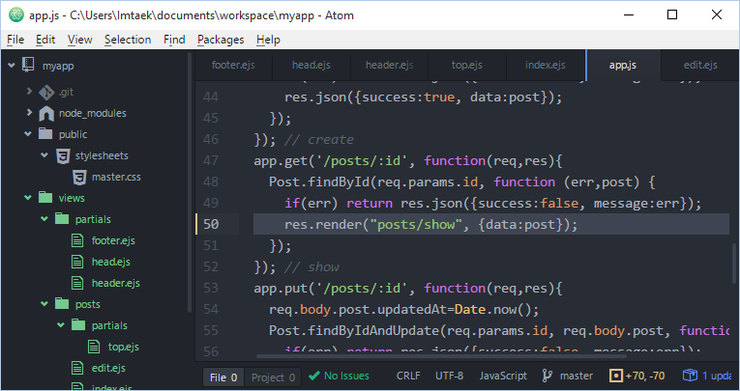Switch to the index.ejs tab
Image resolution: width=740 pixels, height=391 pixels.
click(x=545, y=65)
